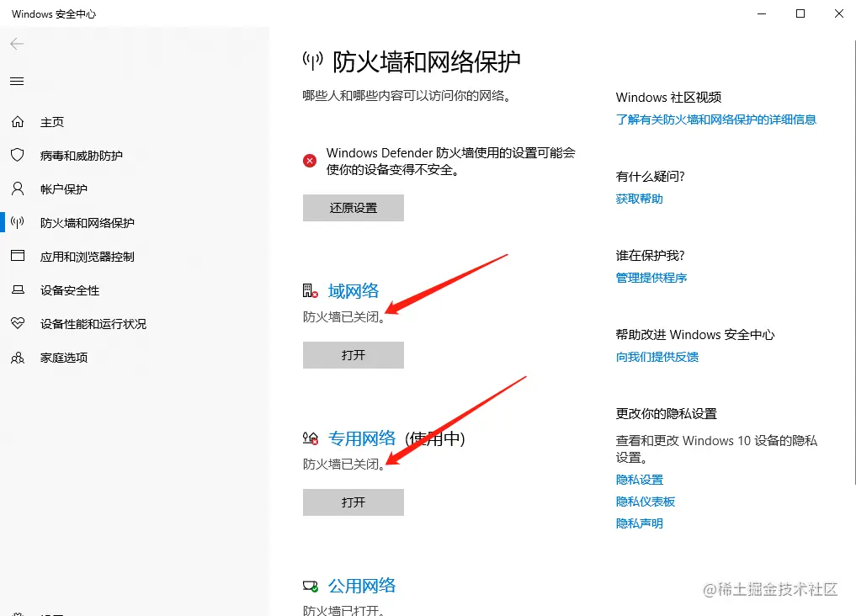Click the laptop icon for 设备安全性

pyautogui.click(x=18, y=289)
